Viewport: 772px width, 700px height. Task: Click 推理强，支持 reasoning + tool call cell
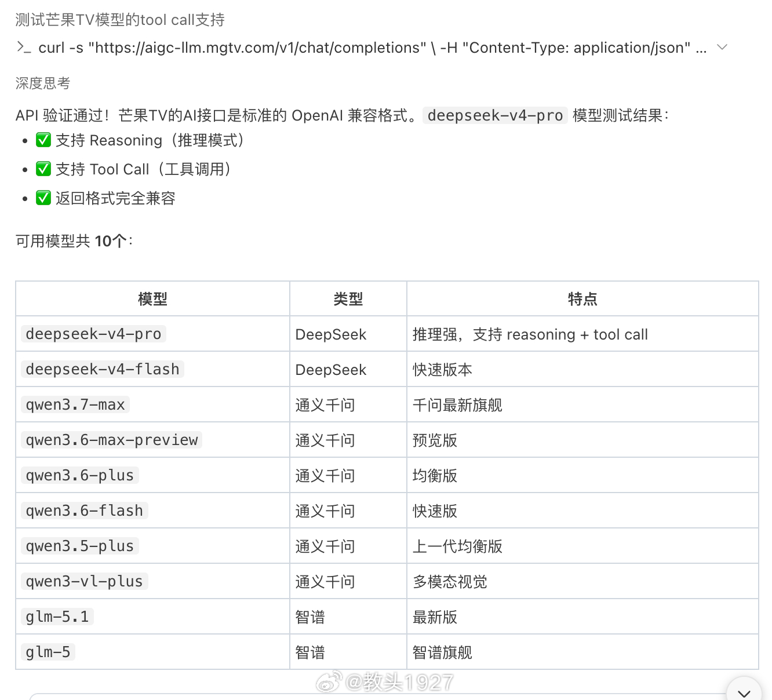[582, 334]
